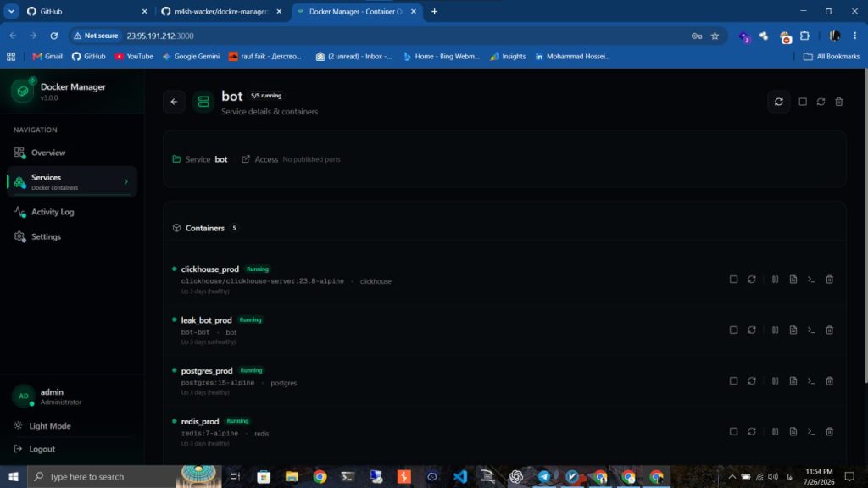Show hidden system tray icons
The height and width of the screenshot is (488, 868).
coord(732,476)
